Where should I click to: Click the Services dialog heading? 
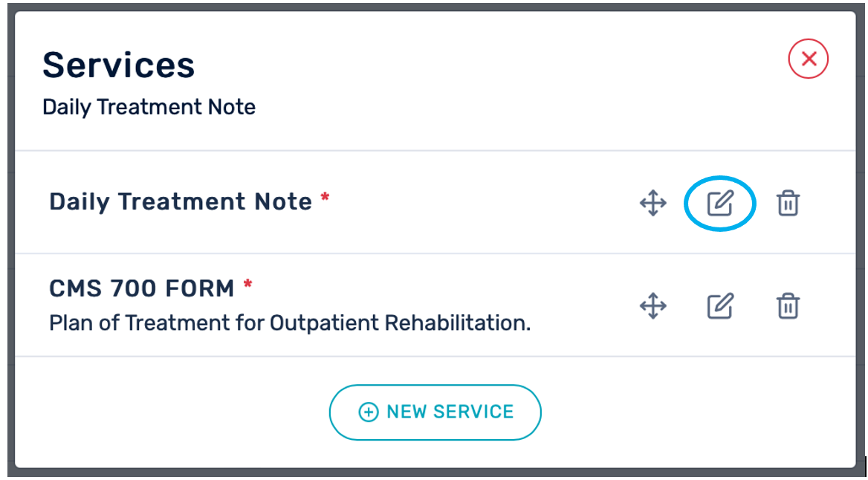[119, 65]
